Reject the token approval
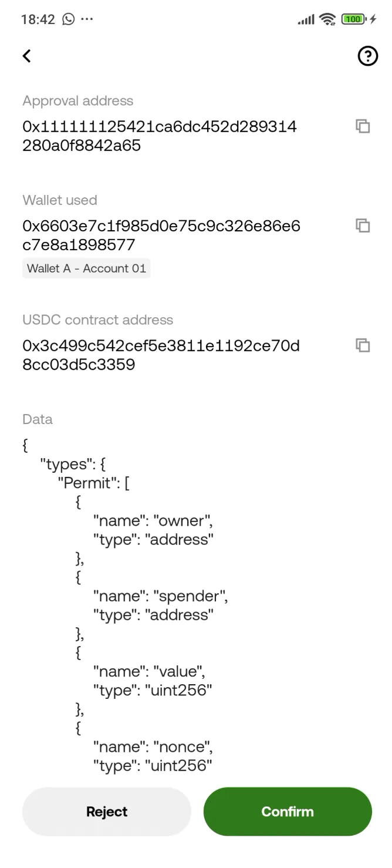The image size is (392, 868). click(106, 812)
